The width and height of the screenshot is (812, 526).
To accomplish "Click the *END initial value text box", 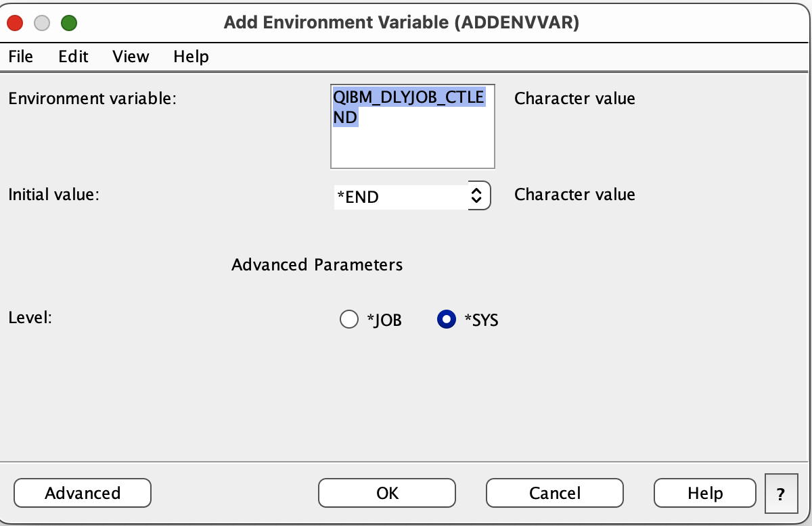I will [x=399, y=197].
